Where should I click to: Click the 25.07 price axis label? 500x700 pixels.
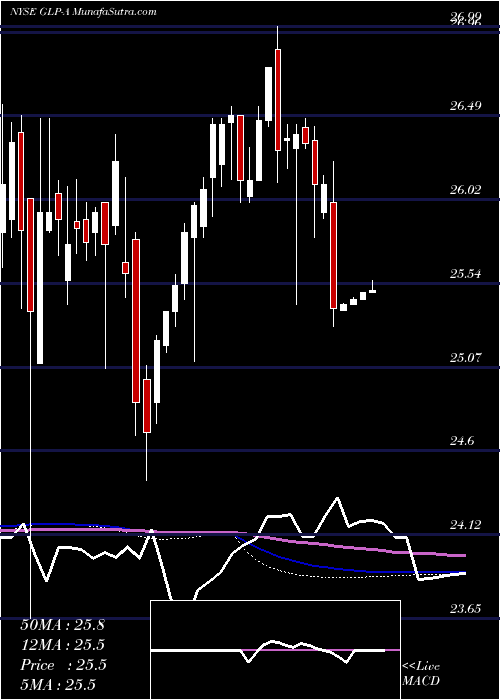click(465, 357)
